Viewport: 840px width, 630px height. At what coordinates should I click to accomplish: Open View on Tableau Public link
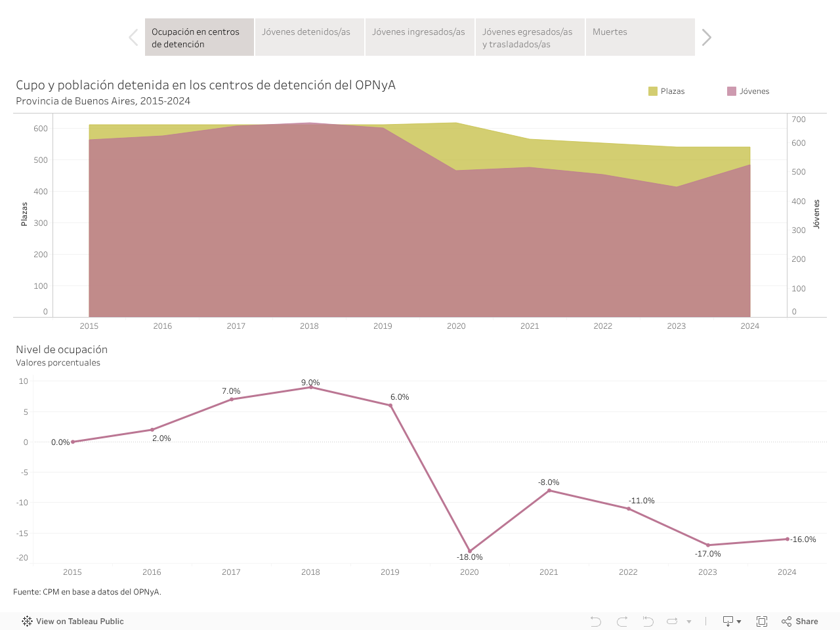coord(79,621)
